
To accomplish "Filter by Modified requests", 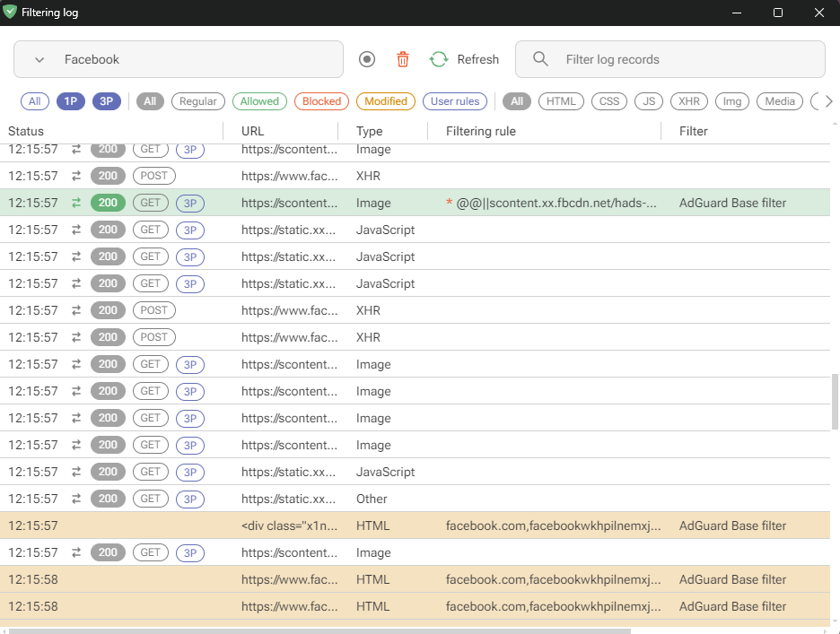I will 386,101.
